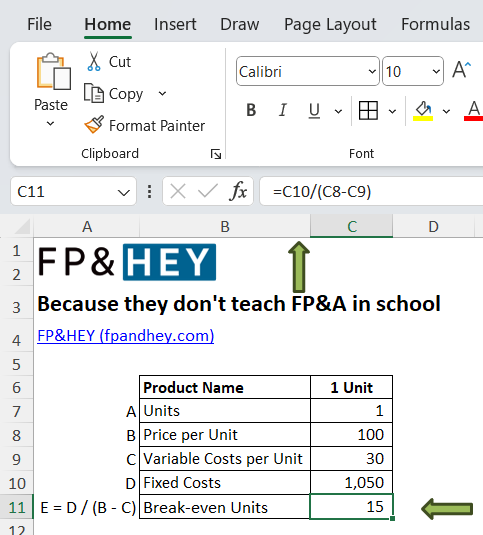Expand the Borders options arrow
Image resolution: width=483 pixels, height=535 pixels.
[392, 111]
